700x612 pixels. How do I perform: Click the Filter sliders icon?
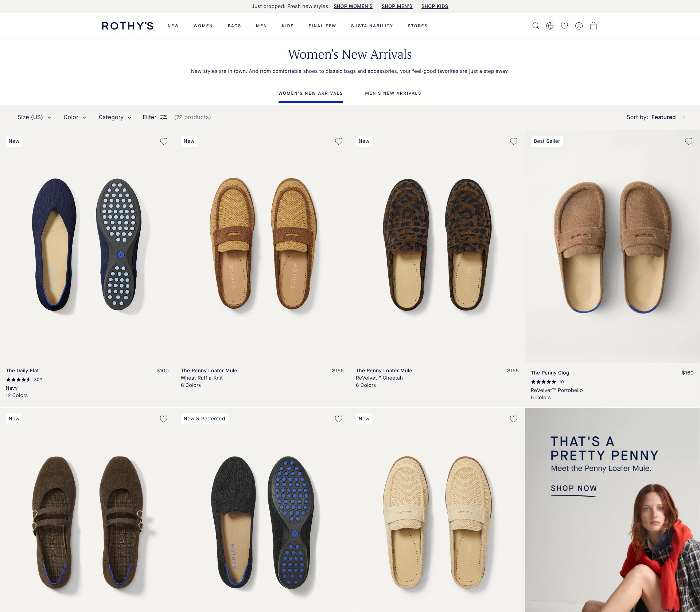pyautogui.click(x=164, y=117)
